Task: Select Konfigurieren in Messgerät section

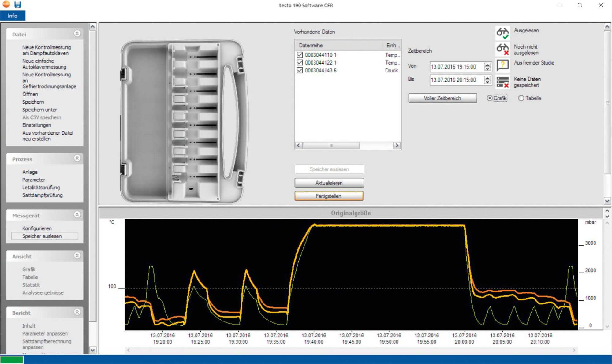Action: (37, 228)
